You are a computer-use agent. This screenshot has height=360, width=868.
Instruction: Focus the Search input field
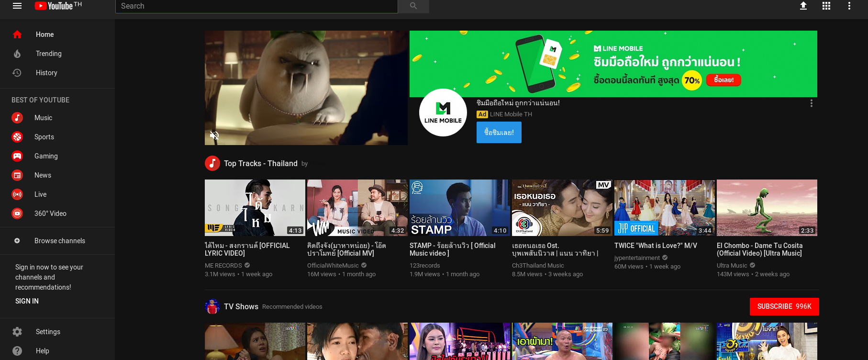256,6
